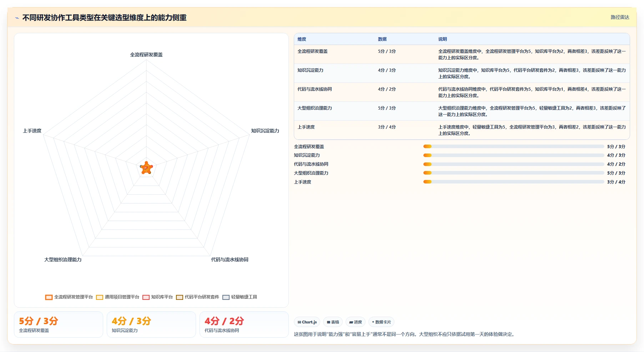Click the 数据 column header
Viewport: 644px width, 352px height.
[382, 39]
